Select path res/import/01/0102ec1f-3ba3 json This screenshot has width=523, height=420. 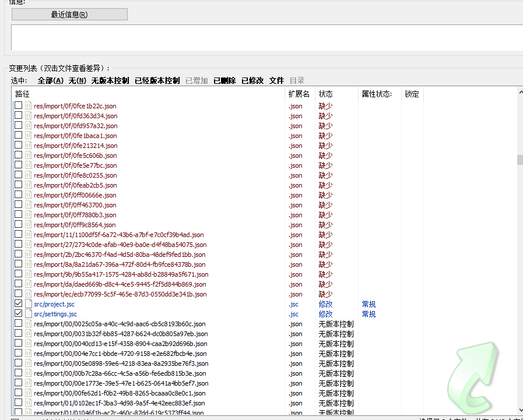pos(120,403)
